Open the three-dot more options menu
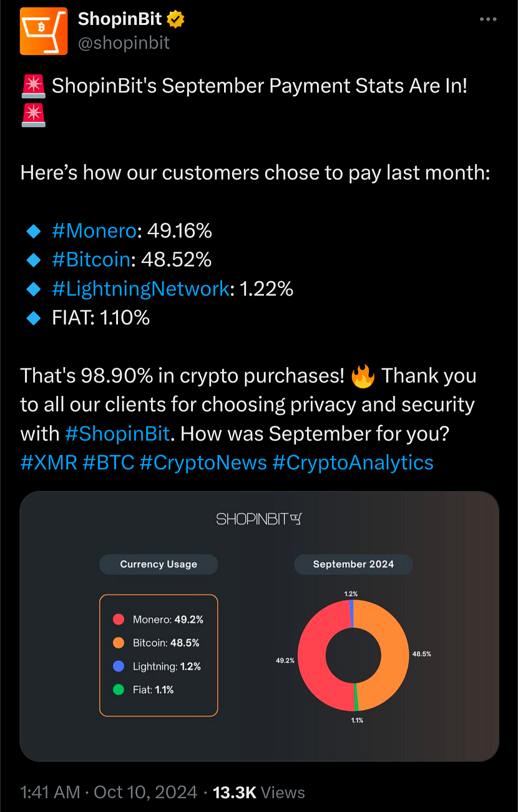518x812 pixels. click(x=488, y=19)
